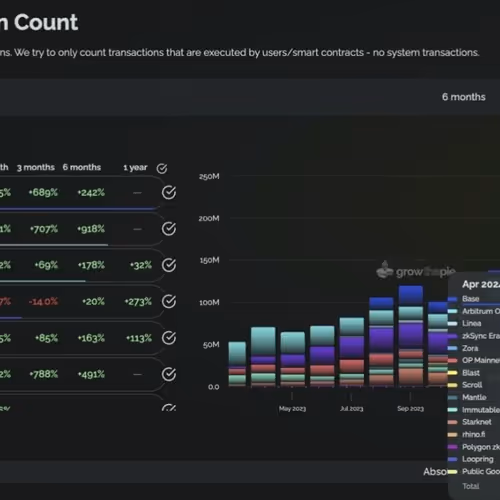Click the Blast yellow swatch in tooltip
This screenshot has height=500, width=500.
pos(452,373)
